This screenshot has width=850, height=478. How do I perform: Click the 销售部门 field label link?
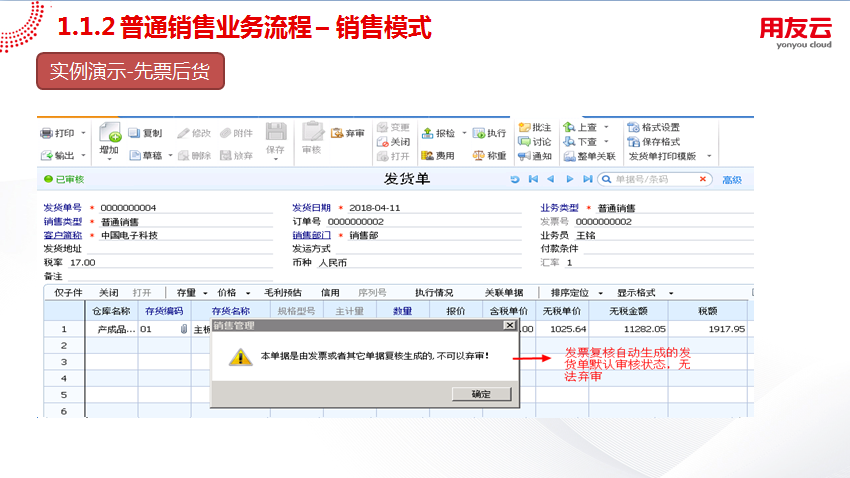point(312,235)
